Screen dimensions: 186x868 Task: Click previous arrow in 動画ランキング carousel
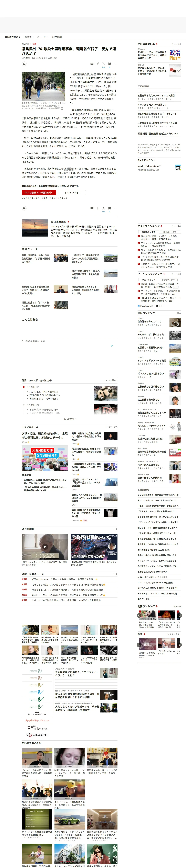point(139,615)
